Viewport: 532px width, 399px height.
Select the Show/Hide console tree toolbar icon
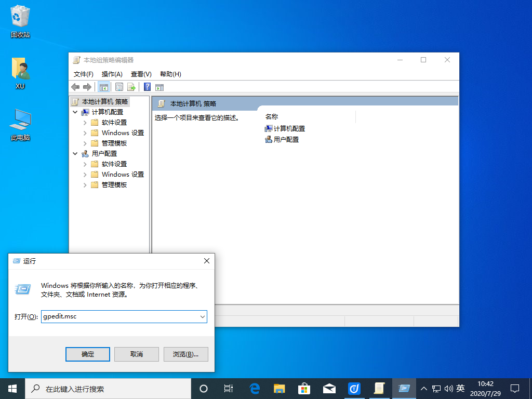[103, 87]
